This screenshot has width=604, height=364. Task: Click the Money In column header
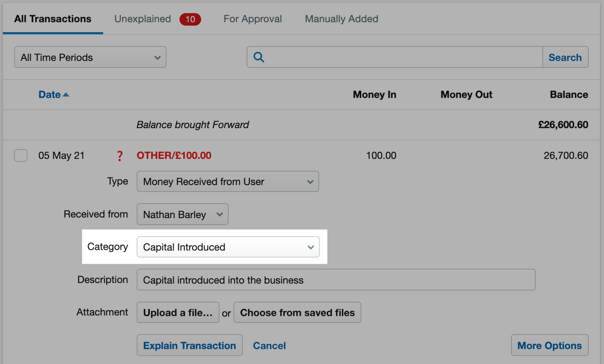point(375,95)
